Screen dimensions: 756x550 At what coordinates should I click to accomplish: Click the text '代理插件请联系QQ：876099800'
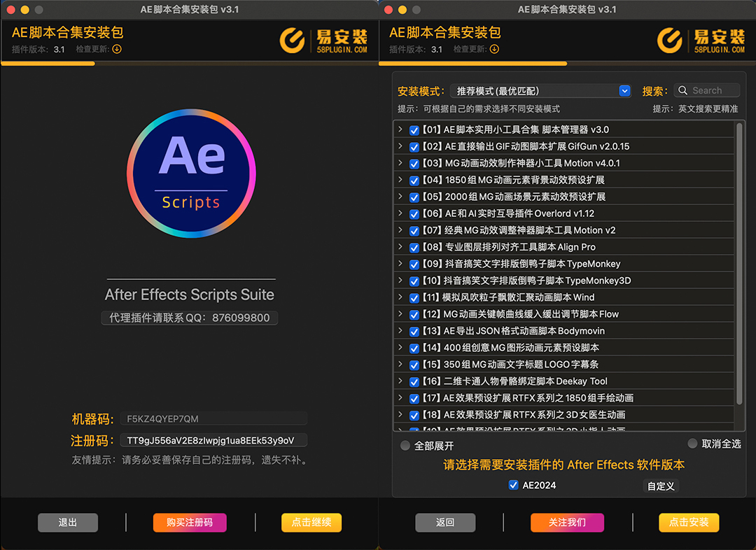(190, 318)
